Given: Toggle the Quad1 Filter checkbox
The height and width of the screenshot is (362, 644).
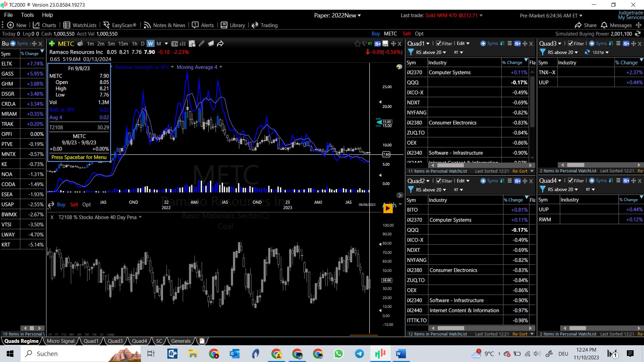Looking at the screenshot, I should [439, 44].
